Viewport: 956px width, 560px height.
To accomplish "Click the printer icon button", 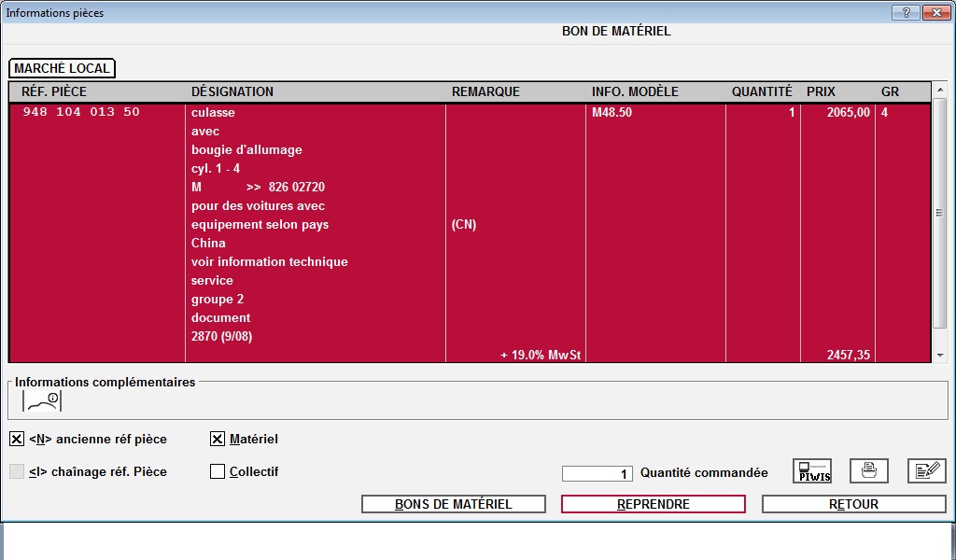I will [869, 471].
